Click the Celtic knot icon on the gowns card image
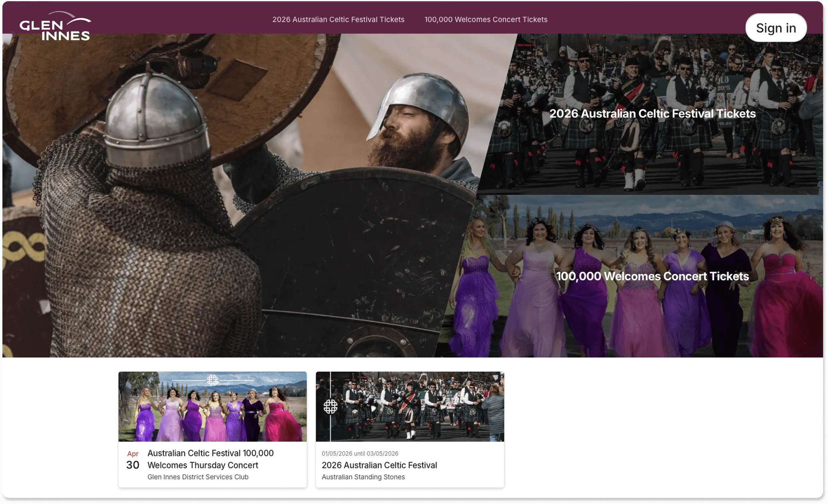Screen dimensions: 828x504 point(213,380)
